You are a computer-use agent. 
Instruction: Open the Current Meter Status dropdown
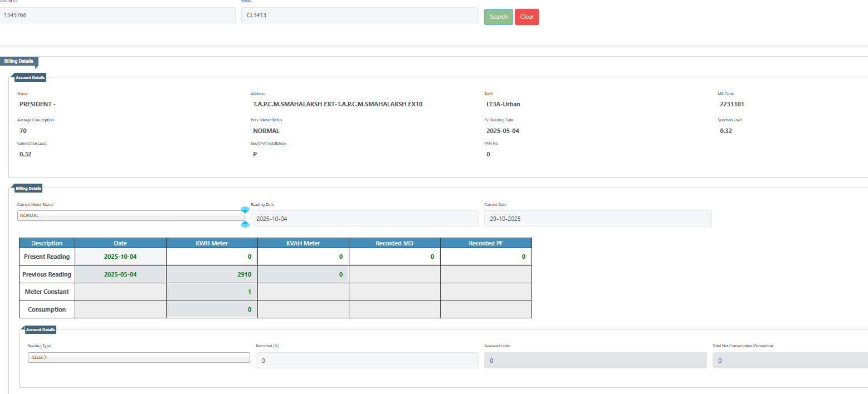[130, 215]
